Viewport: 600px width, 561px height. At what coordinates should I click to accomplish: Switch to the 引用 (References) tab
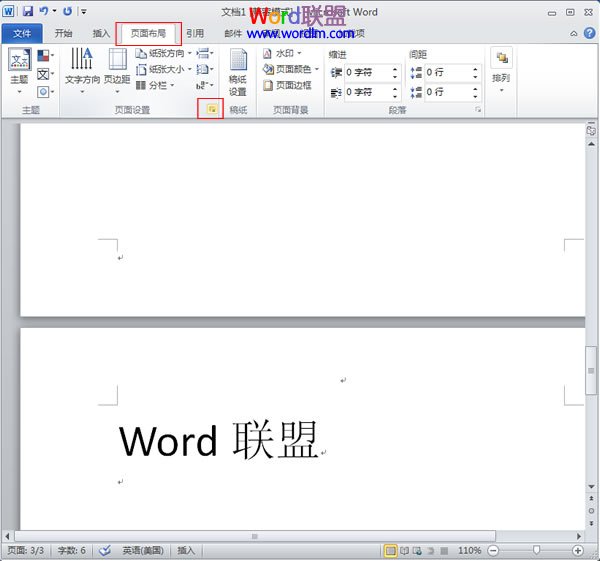click(195, 34)
